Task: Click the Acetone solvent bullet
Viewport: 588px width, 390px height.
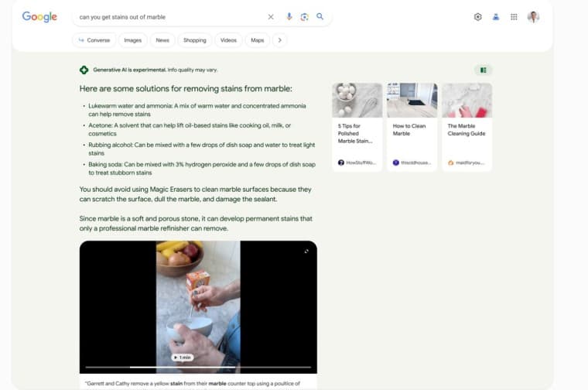Action: click(190, 129)
